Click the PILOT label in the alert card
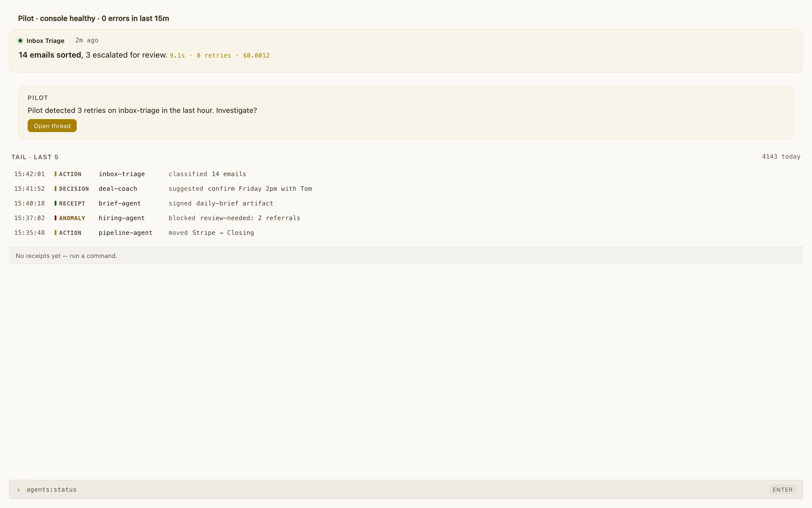This screenshot has height=508, width=812. pyautogui.click(x=38, y=98)
